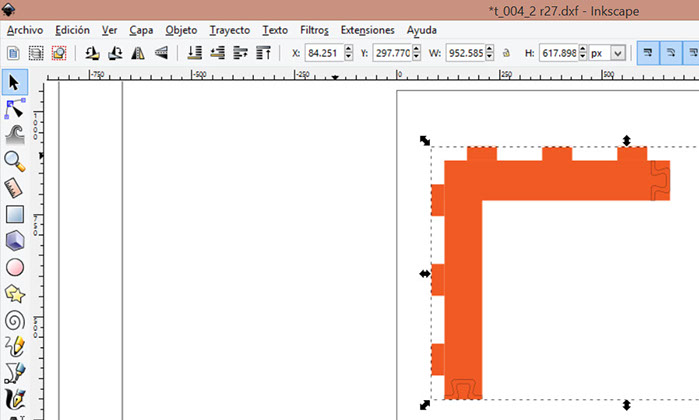This screenshot has width=699, height=420.
Task: Click the top-edge vertical scale handle
Action: point(626,140)
